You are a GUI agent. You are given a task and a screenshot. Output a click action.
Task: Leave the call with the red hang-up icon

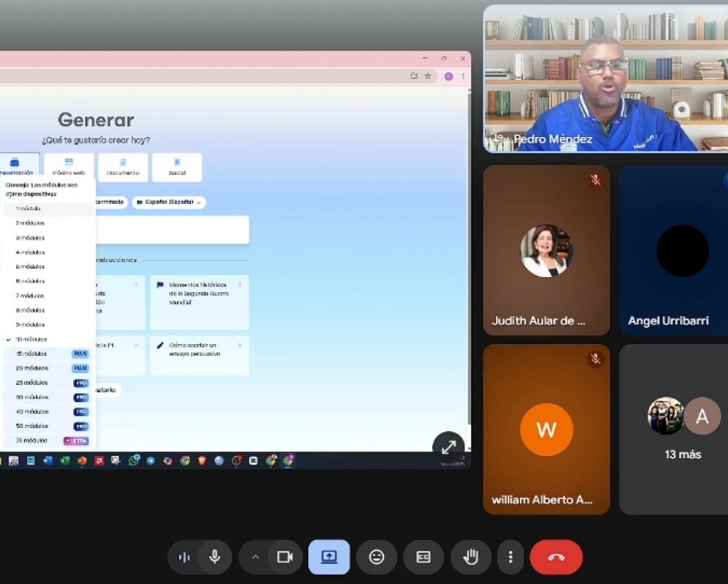click(x=556, y=557)
